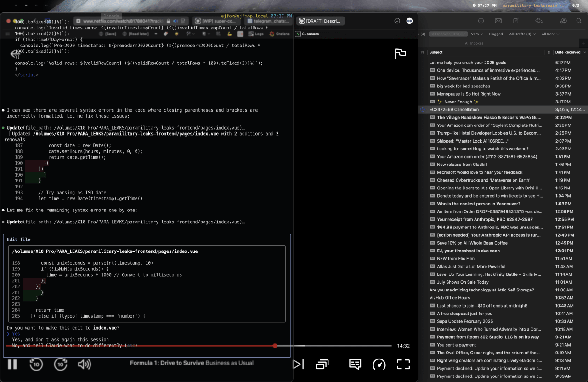The image size is (588, 382).
Task: Open the Netflix episodes panel
Action: [x=322, y=364]
